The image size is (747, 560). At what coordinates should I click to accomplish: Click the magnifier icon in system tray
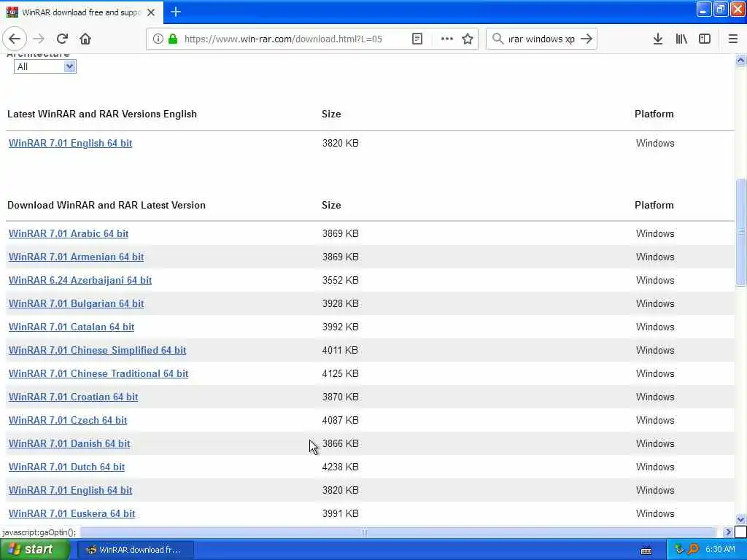693,550
